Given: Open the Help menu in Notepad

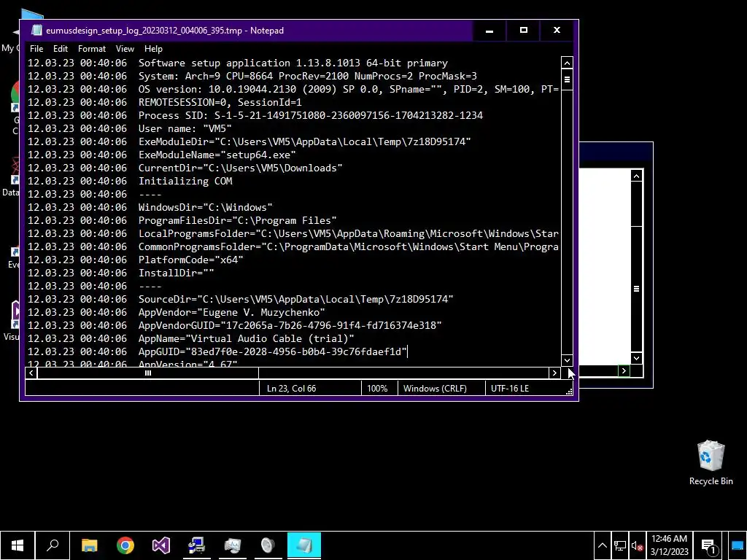Looking at the screenshot, I should pyautogui.click(x=153, y=49).
